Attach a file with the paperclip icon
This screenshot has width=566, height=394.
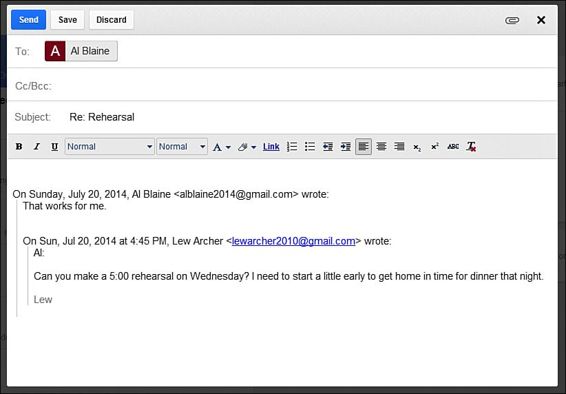(x=512, y=20)
